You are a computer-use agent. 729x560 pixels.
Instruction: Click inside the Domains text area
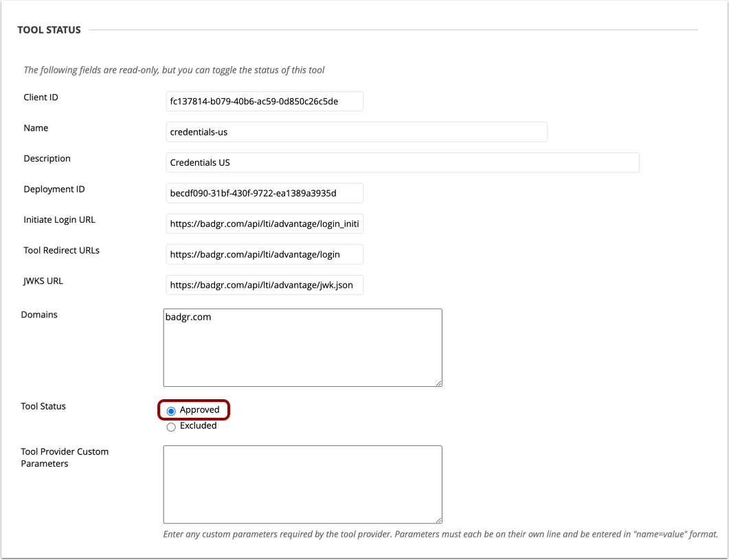click(302, 347)
